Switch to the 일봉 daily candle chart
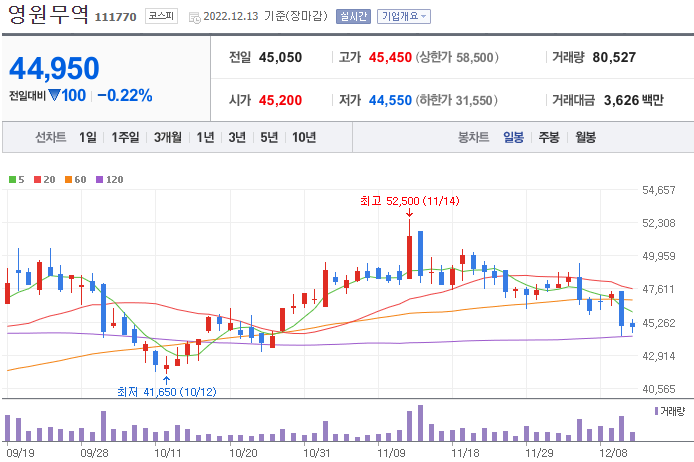 coord(513,137)
